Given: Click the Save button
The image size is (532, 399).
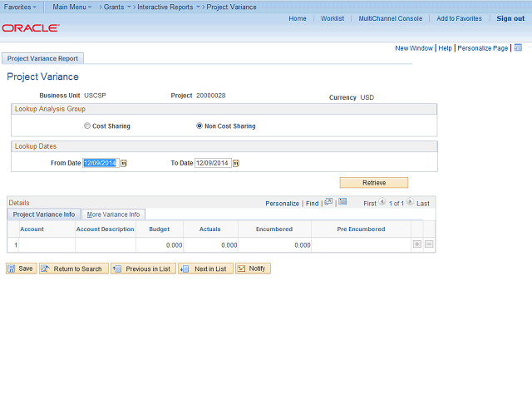Looking at the screenshot, I should click(22, 268).
